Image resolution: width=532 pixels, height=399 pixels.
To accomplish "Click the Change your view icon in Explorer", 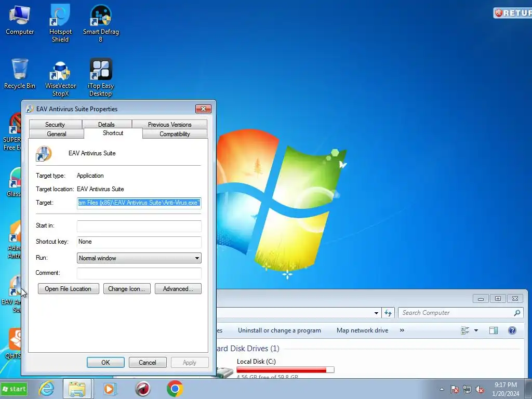I will [465, 330].
